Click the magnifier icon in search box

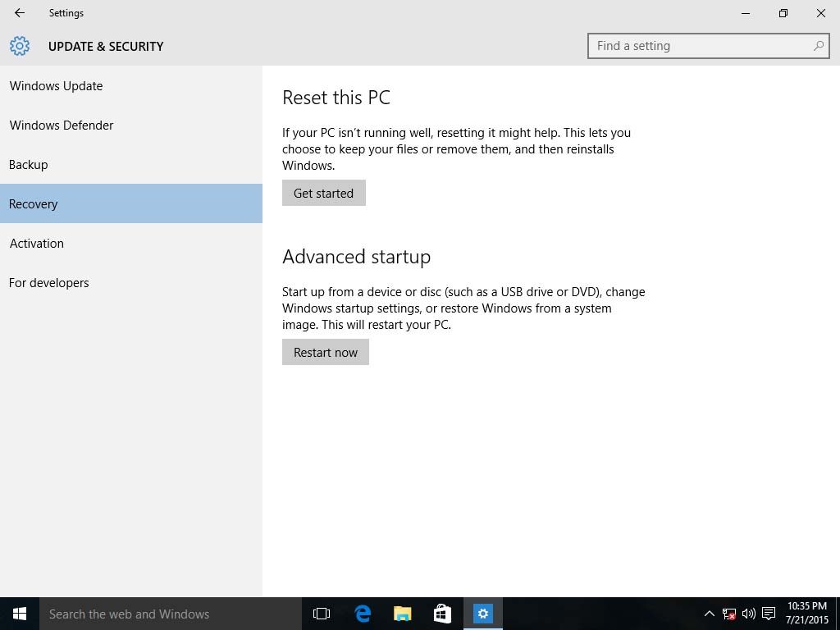point(818,46)
